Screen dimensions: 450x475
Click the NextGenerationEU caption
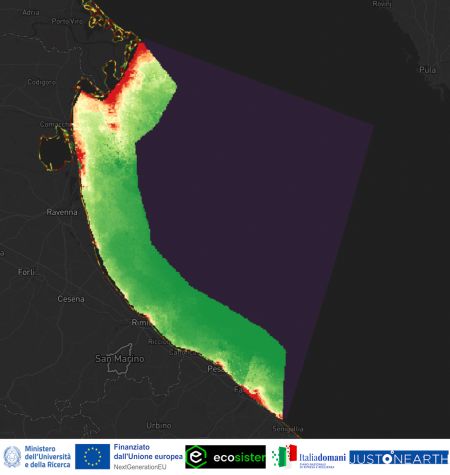[x=140, y=467]
